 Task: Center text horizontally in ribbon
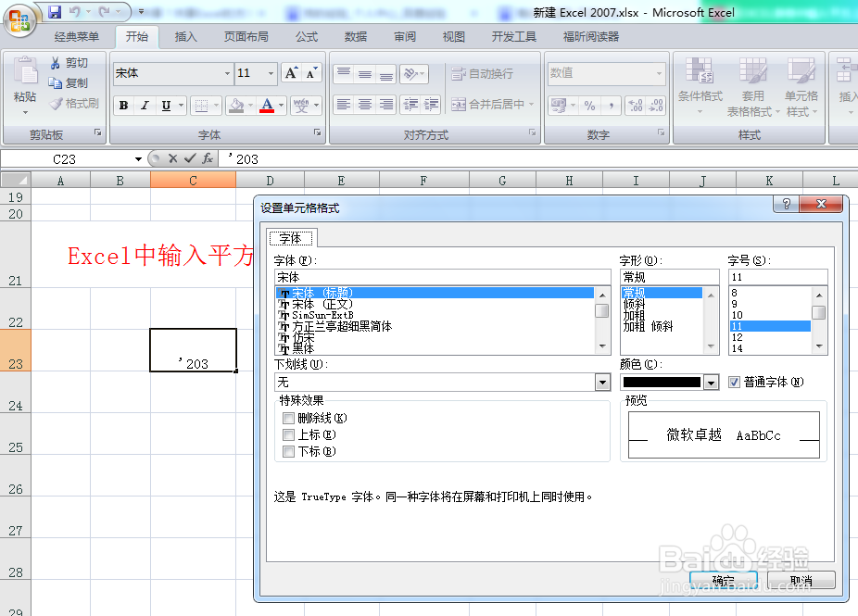(365, 104)
